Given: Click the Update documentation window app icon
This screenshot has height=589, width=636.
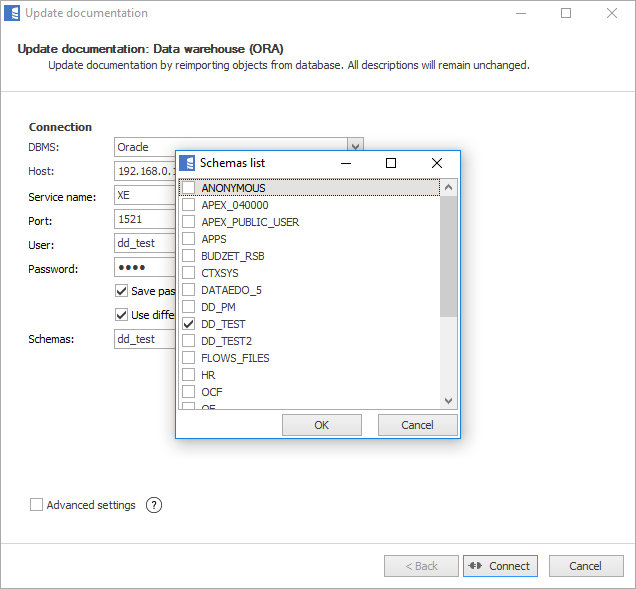Looking at the screenshot, I should point(12,14).
